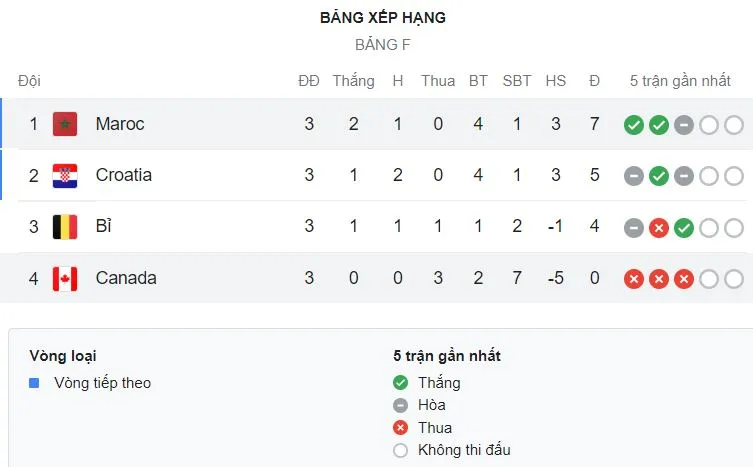753x467 pixels.
Task: Click the green Thắng legend icon
Action: pyautogui.click(x=401, y=383)
